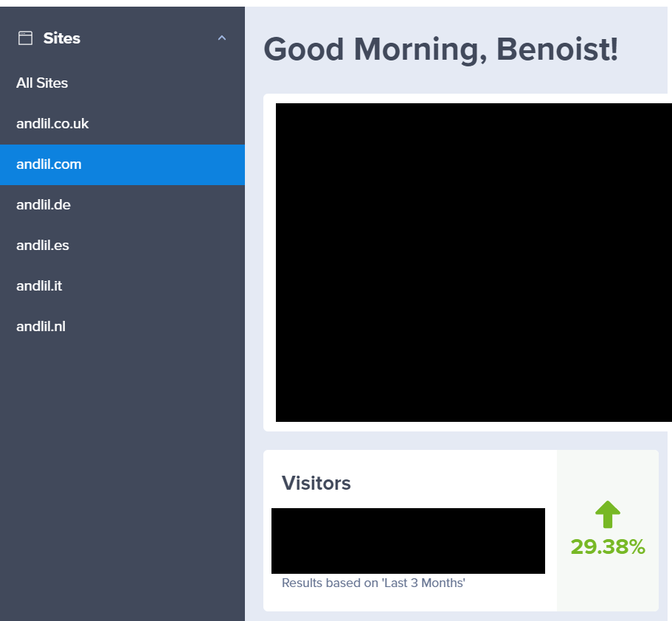Click the 29.38% growth figure
The width and height of the screenshot is (672, 621).
608,547
